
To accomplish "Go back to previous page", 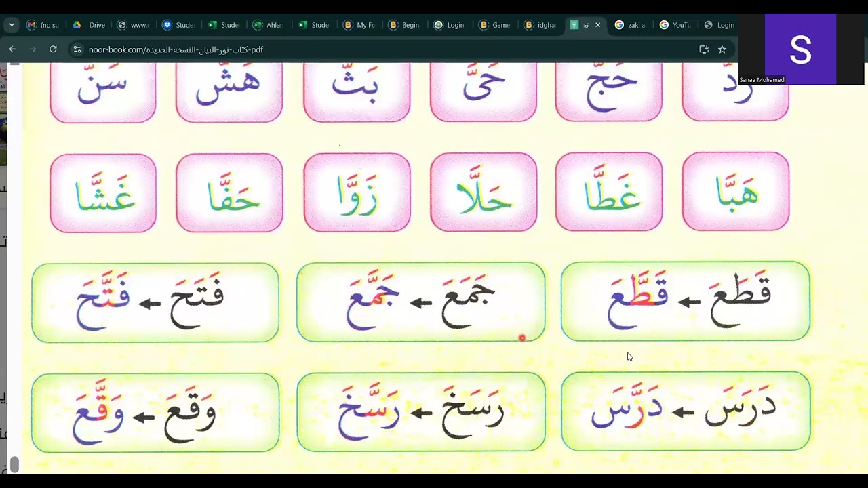I will point(12,49).
